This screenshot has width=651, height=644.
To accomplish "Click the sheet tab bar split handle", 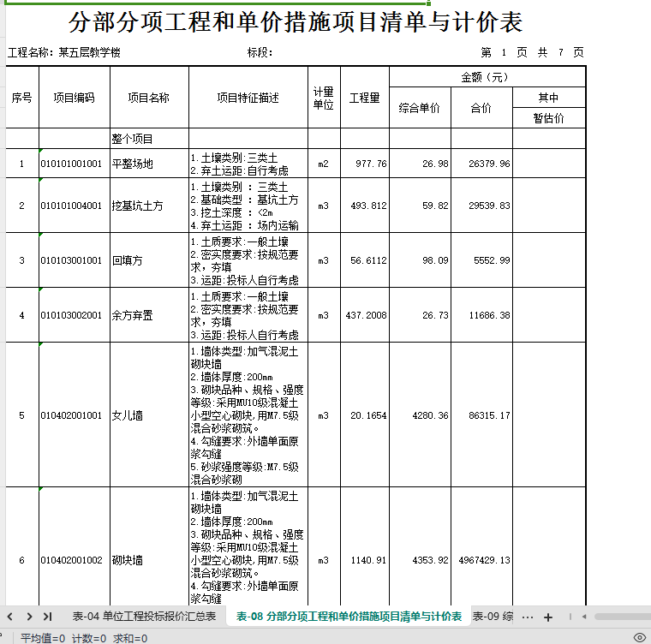I will 570,617.
